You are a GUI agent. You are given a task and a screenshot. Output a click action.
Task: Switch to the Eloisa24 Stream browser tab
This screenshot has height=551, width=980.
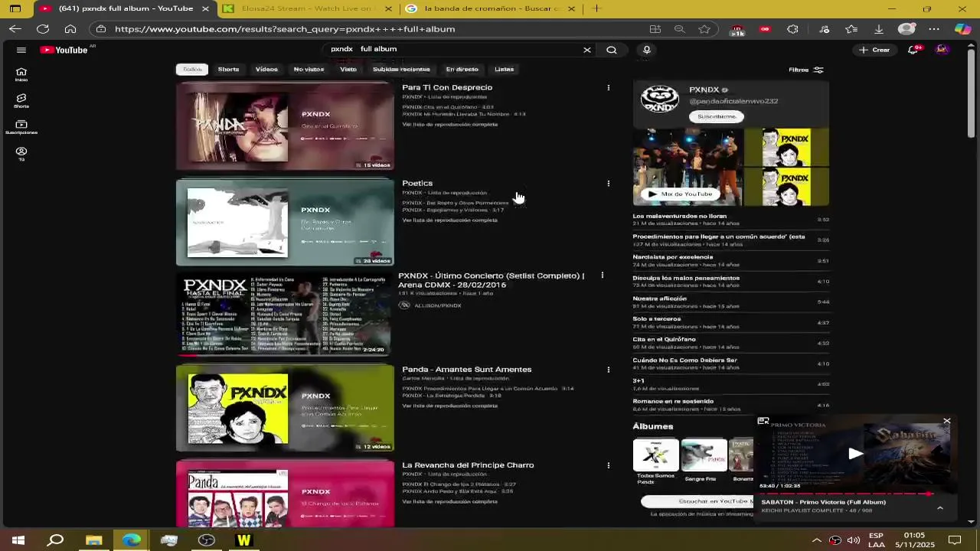click(x=306, y=8)
